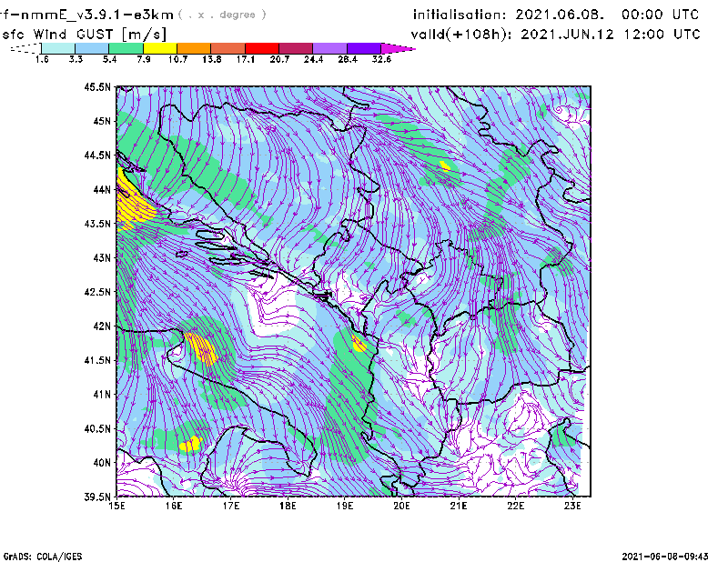Click the magenta arrow above 32.6

(398, 48)
